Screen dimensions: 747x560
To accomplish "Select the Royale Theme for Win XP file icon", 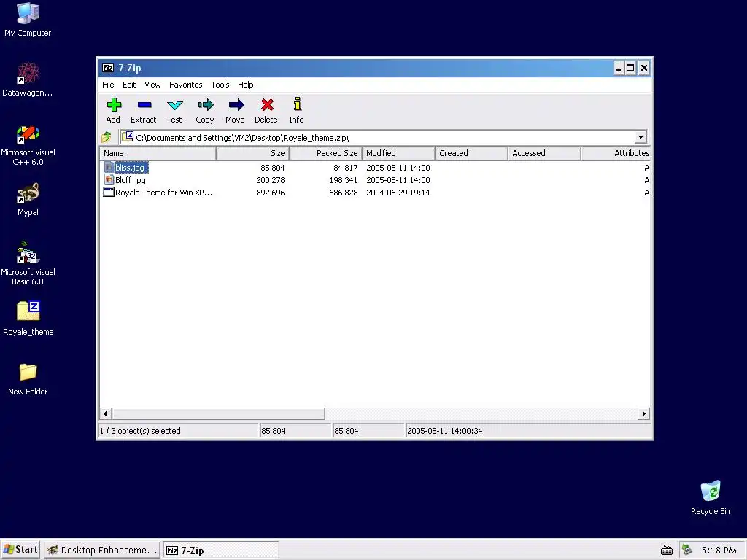I will pyautogui.click(x=109, y=192).
